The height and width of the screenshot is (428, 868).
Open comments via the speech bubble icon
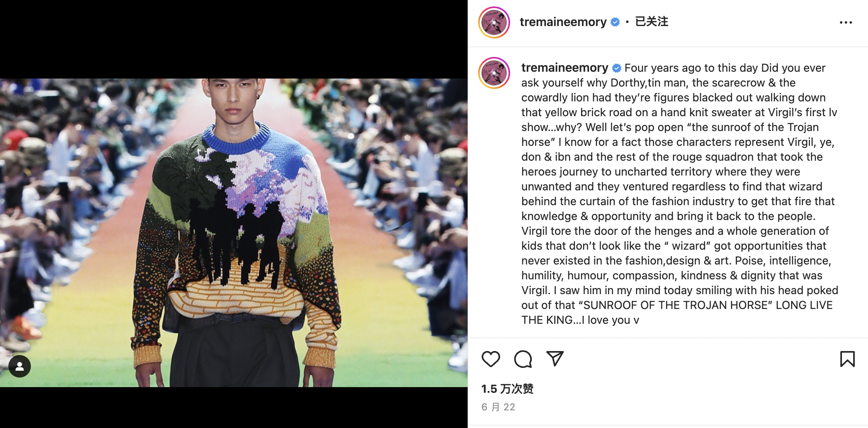(523, 359)
